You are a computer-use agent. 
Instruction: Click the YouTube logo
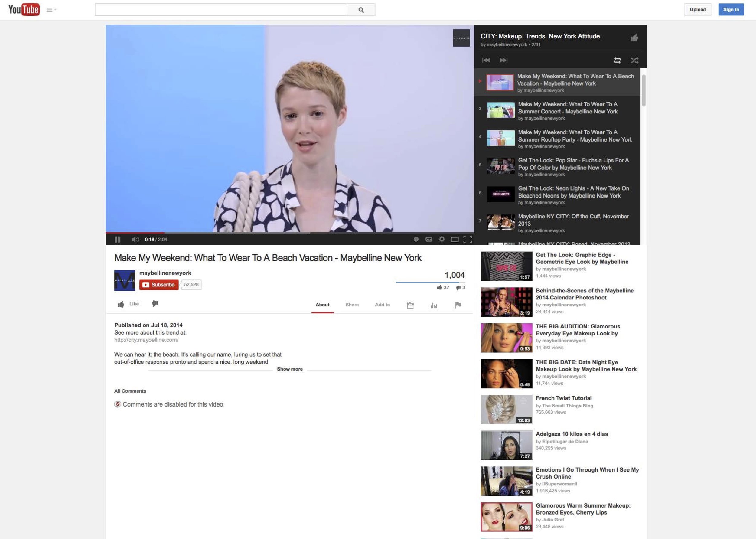24,10
